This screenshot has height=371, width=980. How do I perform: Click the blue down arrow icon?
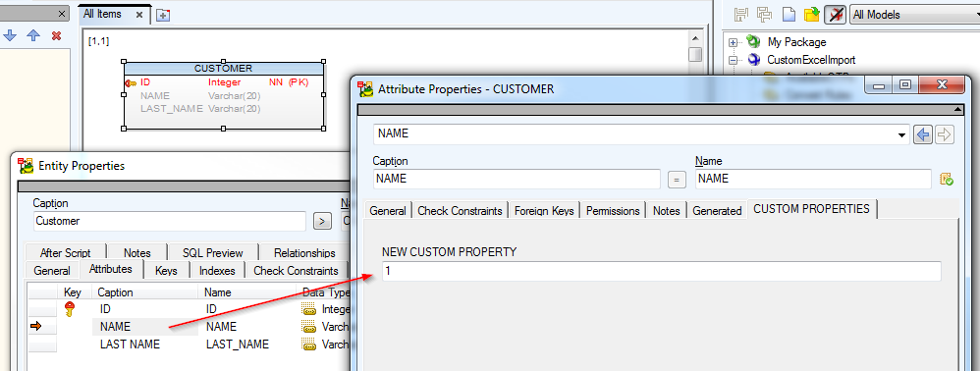coord(10,35)
